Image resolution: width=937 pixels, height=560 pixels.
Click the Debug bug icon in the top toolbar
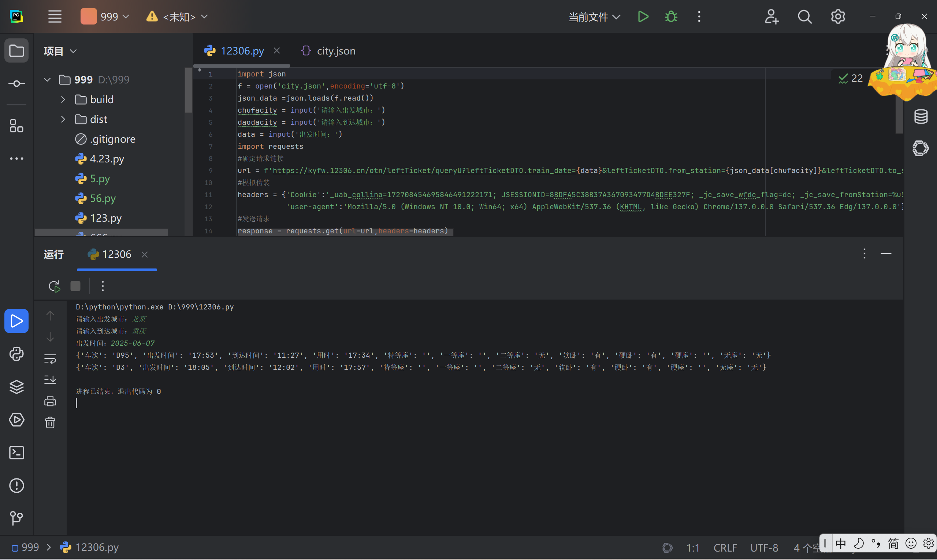pos(671,16)
